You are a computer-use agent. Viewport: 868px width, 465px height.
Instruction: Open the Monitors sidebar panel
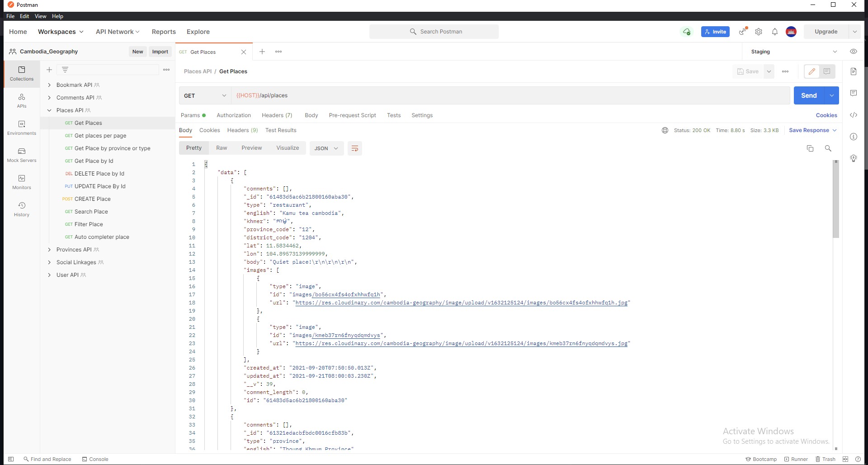(x=22, y=182)
